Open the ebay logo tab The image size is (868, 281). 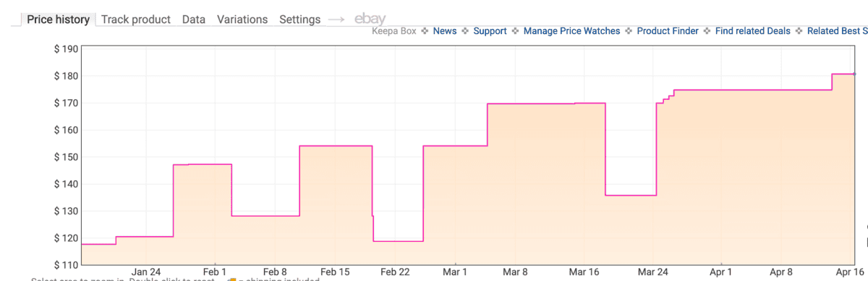370,20
